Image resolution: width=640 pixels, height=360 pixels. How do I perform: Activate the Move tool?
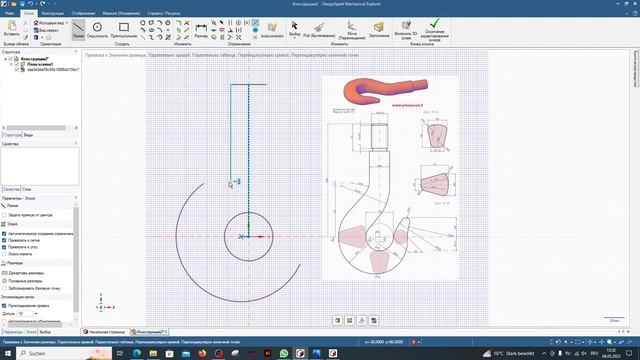351,30
